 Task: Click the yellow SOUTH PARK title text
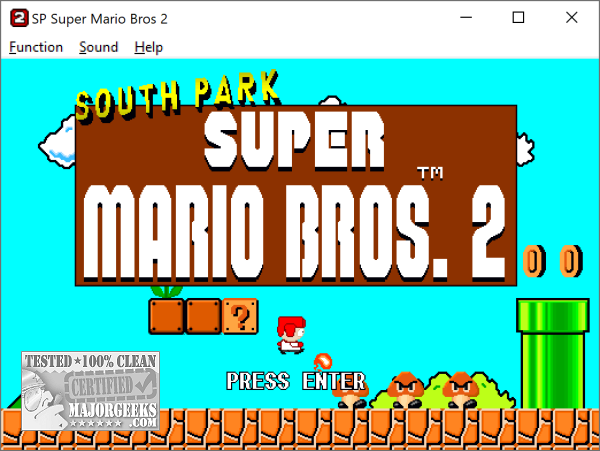click(177, 95)
